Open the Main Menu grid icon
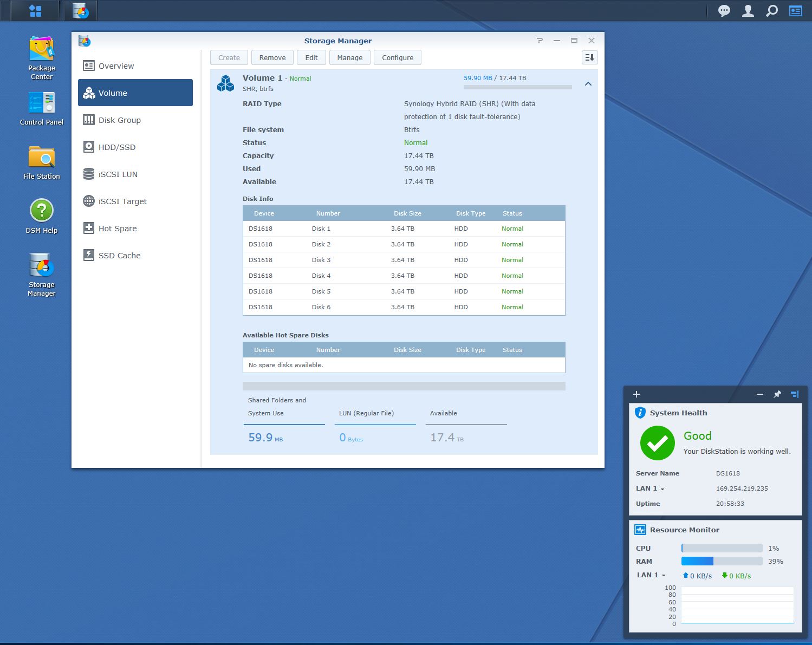 [35, 11]
